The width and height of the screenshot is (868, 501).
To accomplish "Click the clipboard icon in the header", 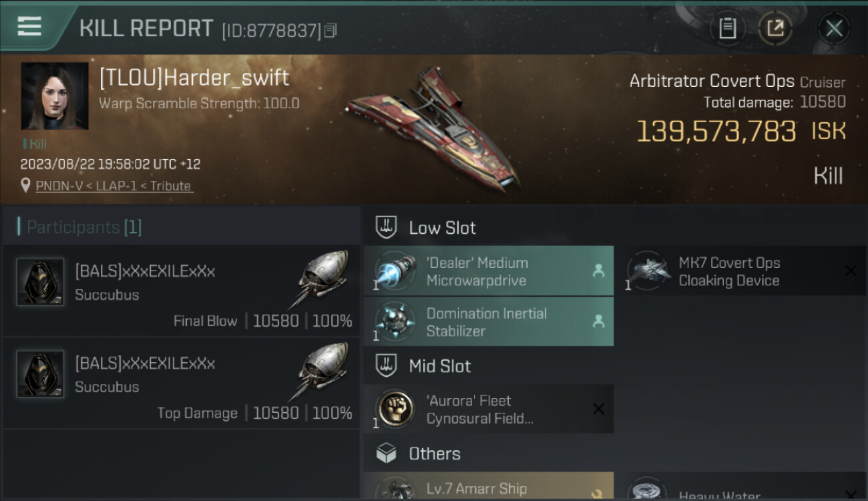I will 727,28.
